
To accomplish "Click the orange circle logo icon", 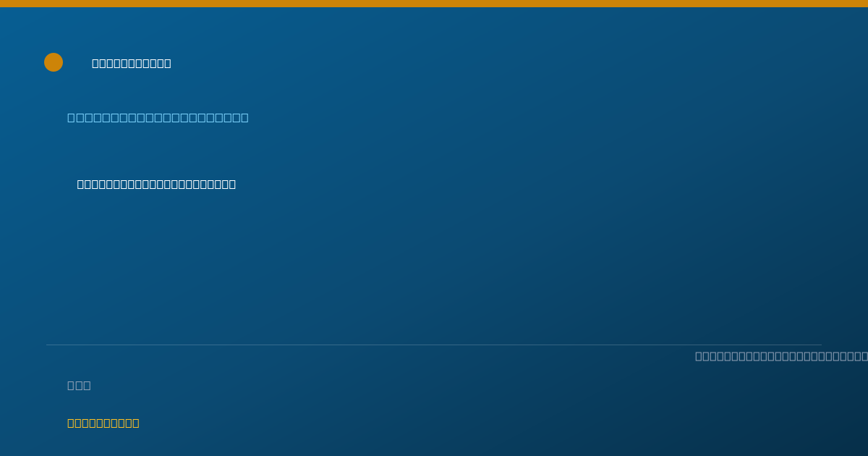I will (54, 62).
